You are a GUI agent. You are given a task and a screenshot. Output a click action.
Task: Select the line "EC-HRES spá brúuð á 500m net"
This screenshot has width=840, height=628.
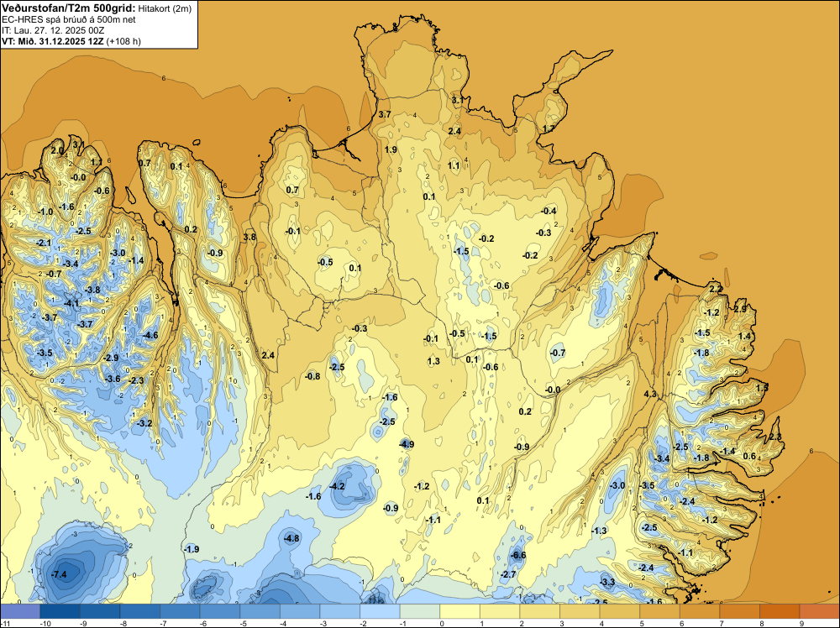pyautogui.click(x=69, y=19)
